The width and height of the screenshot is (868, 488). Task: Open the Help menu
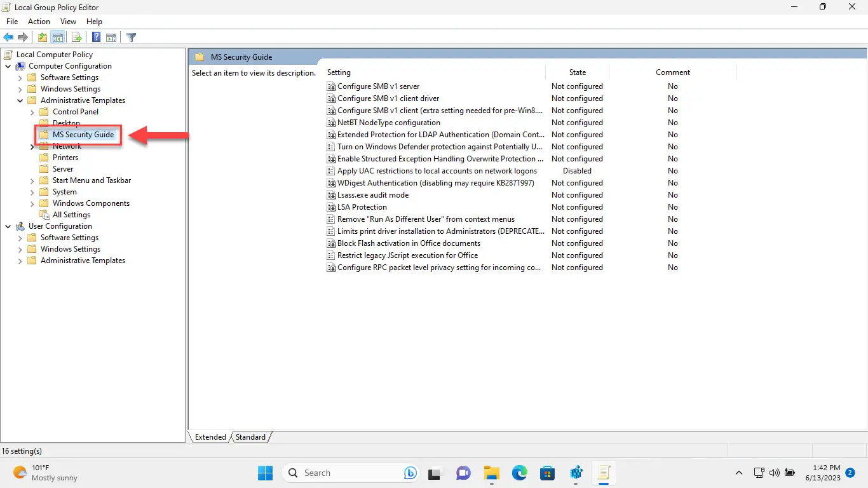click(94, 22)
